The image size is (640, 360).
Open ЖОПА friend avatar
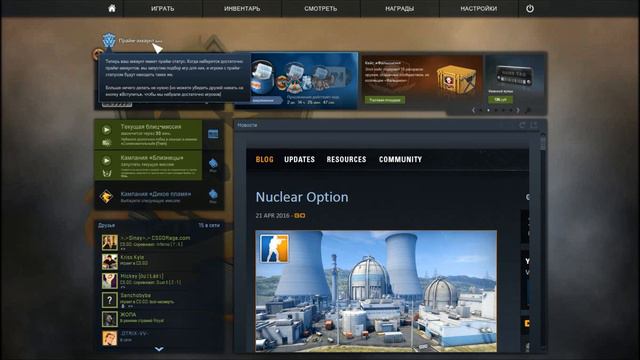109,319
